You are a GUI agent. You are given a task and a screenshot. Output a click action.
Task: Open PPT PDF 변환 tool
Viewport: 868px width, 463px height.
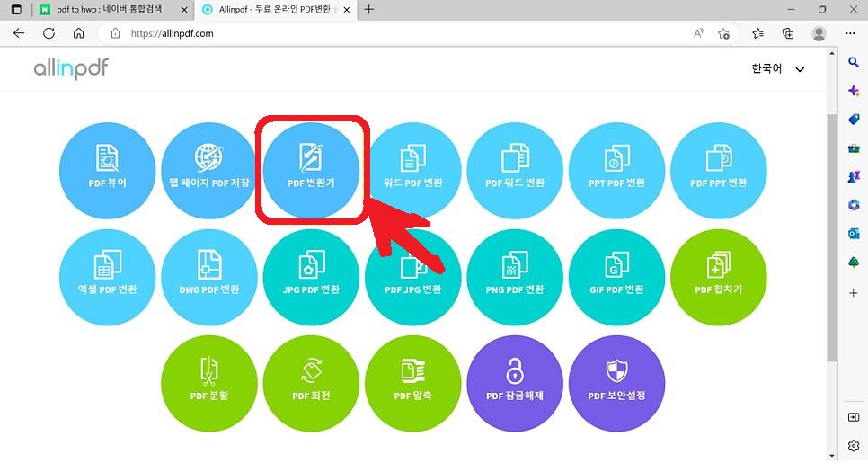pos(616,171)
